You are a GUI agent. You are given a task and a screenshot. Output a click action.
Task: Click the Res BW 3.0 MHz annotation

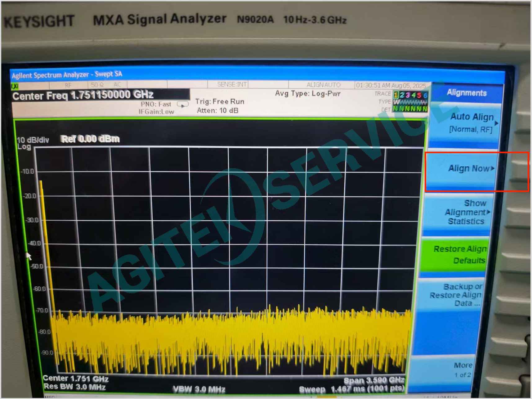pos(74,387)
